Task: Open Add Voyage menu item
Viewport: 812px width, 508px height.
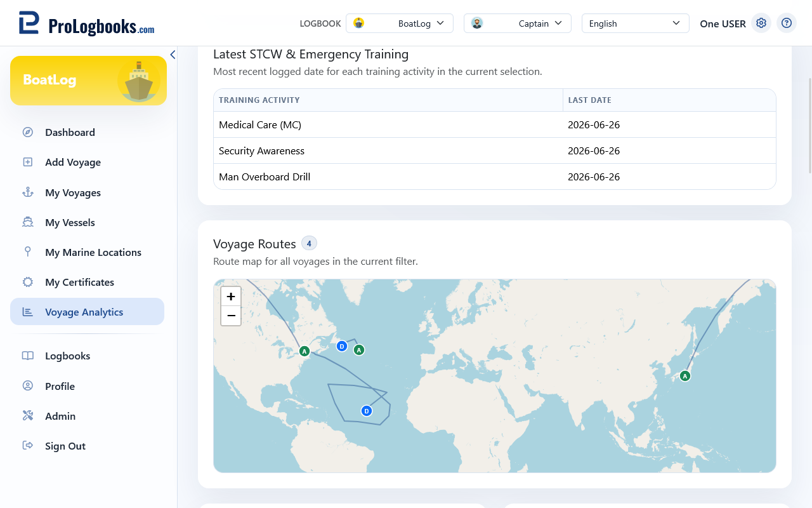Action: click(87, 162)
